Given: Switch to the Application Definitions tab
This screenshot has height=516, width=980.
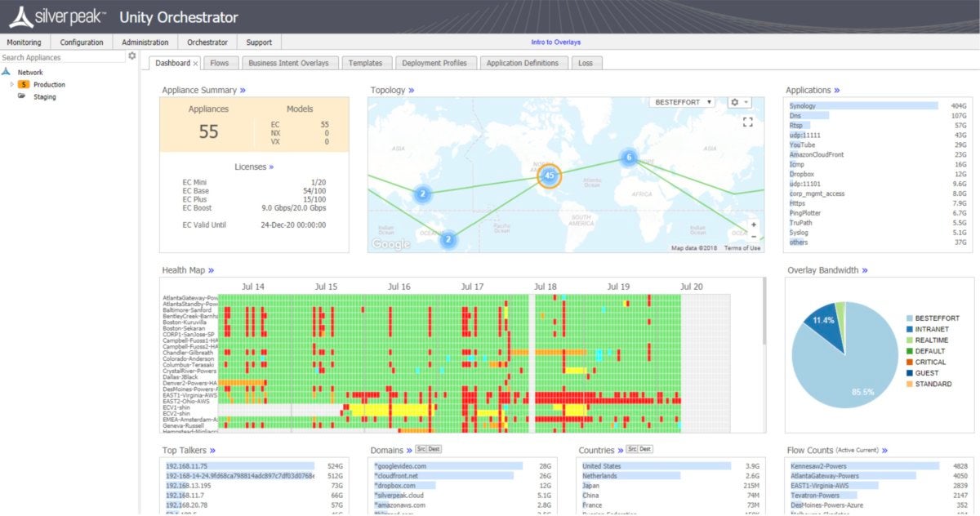Looking at the screenshot, I should point(523,63).
